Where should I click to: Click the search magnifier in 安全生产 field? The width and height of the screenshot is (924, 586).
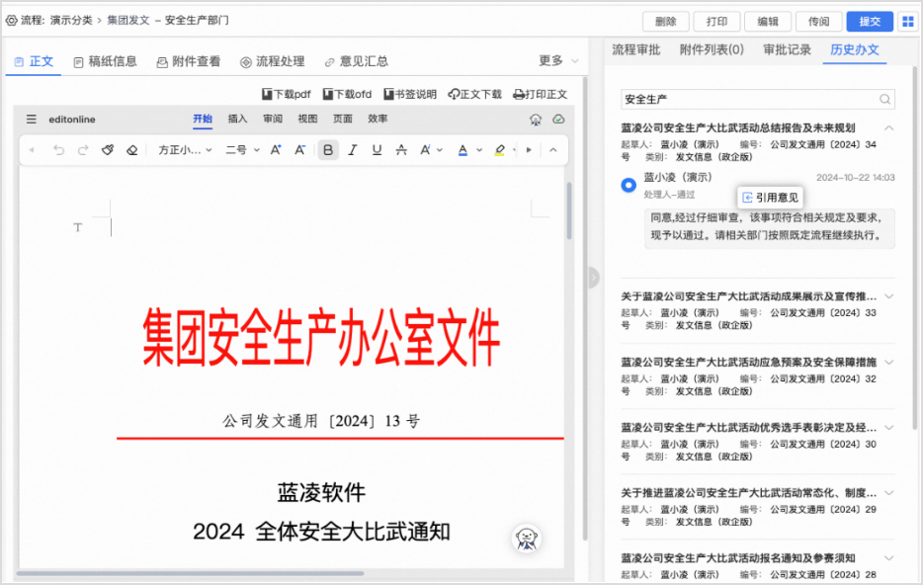pos(884,100)
